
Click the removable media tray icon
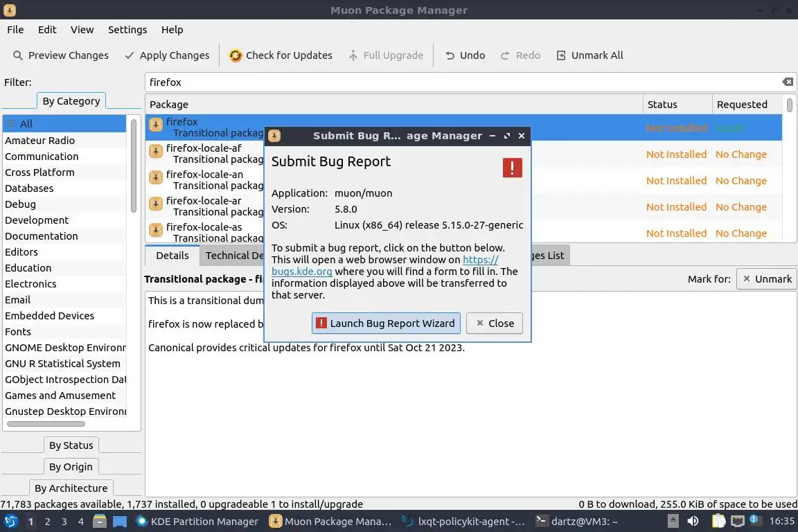click(x=673, y=522)
